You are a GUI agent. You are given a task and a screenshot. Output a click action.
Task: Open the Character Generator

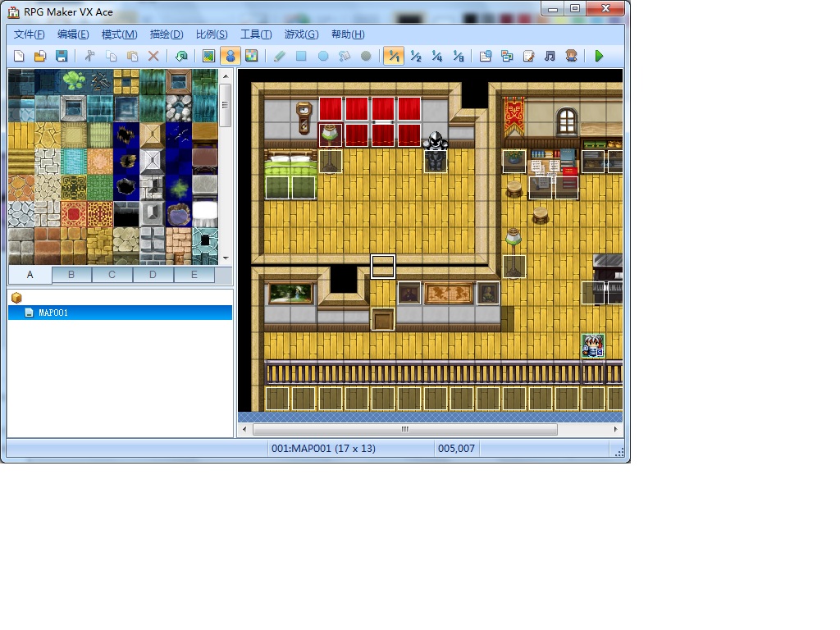[571, 56]
